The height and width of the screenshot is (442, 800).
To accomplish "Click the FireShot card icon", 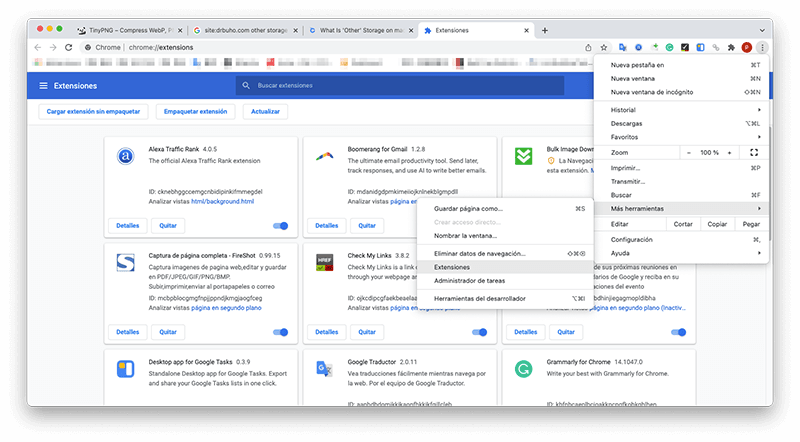I will [x=126, y=262].
